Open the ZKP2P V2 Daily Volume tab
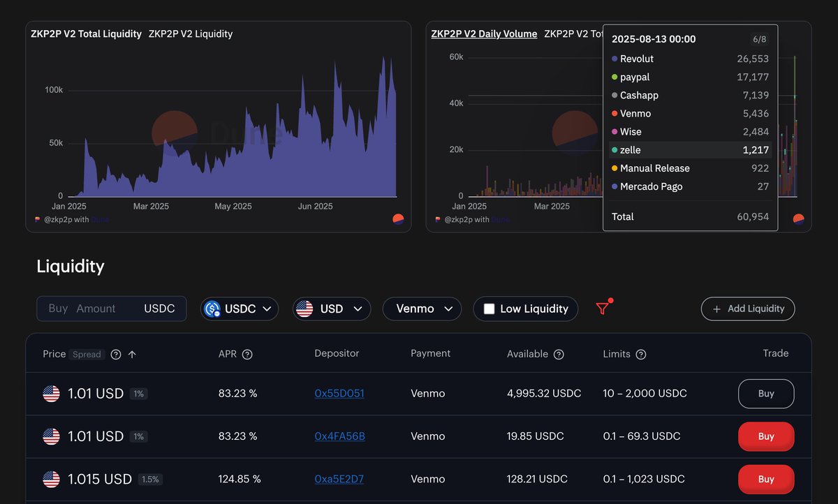 485,34
